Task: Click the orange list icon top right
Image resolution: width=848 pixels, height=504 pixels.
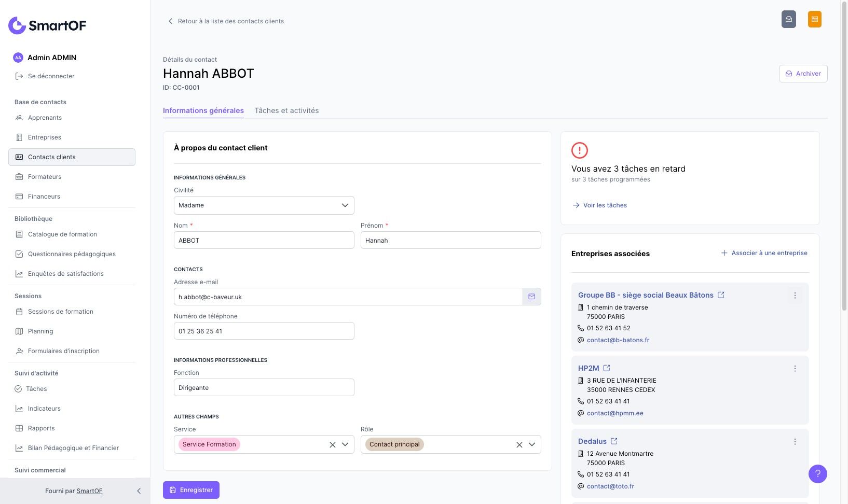Action: (x=814, y=19)
